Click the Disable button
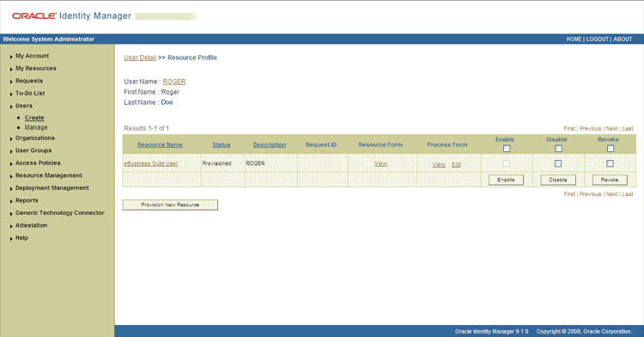The image size is (644, 337). click(558, 180)
